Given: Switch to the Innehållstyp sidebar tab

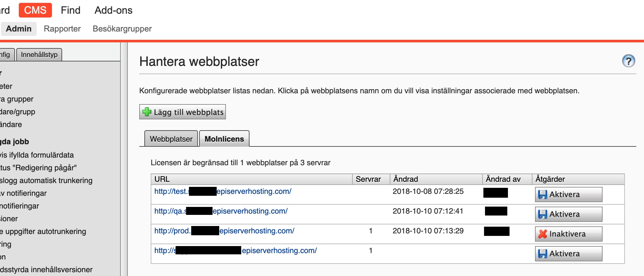Looking at the screenshot, I should point(39,55).
